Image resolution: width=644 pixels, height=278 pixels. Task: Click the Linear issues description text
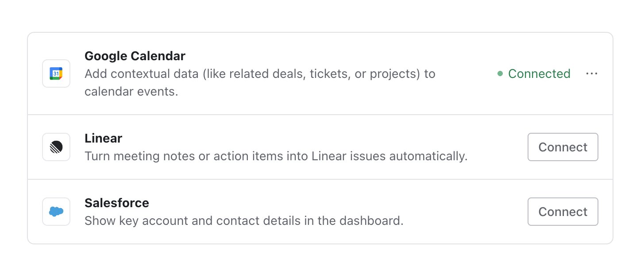pyautogui.click(x=276, y=156)
